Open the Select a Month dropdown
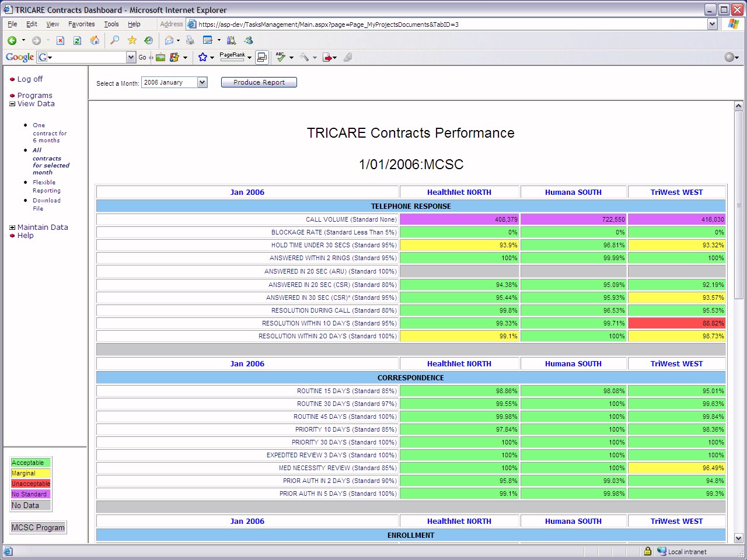 (202, 82)
